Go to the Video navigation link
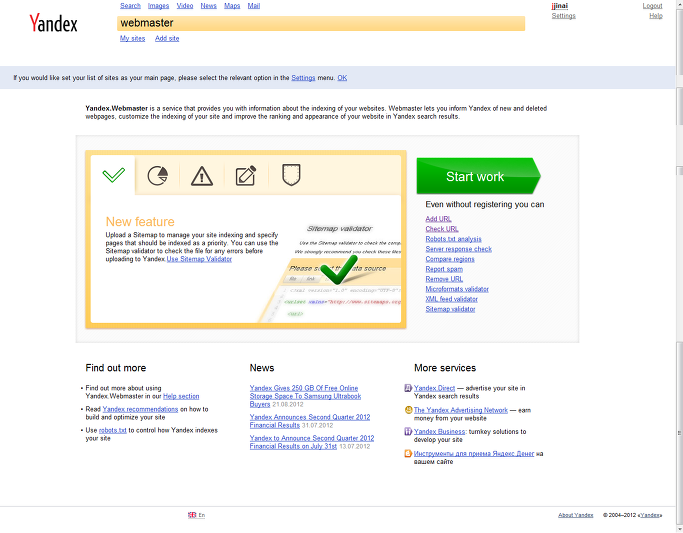Image resolution: width=683 pixels, height=533 pixels. (185, 6)
